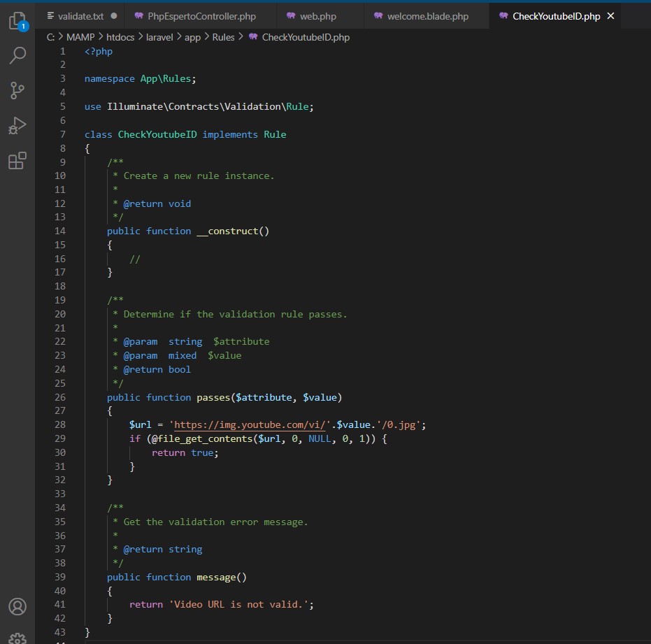Image resolution: width=651 pixels, height=644 pixels.
Task: Click 'Get the validation error message.' comment
Action: (x=216, y=522)
